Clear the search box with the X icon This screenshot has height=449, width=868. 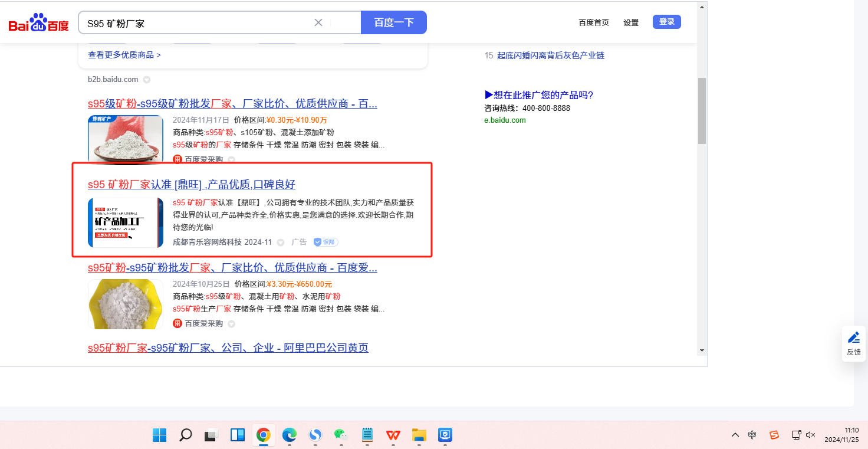(318, 23)
